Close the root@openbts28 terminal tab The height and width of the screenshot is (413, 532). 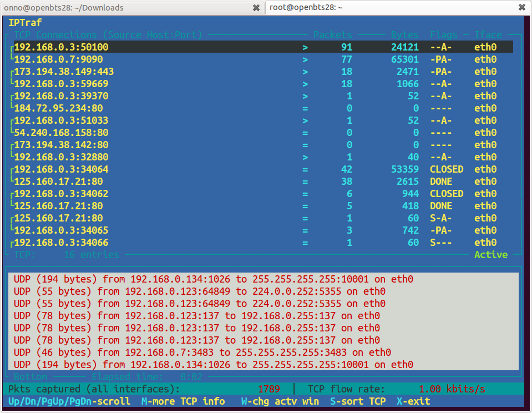[x=521, y=8]
